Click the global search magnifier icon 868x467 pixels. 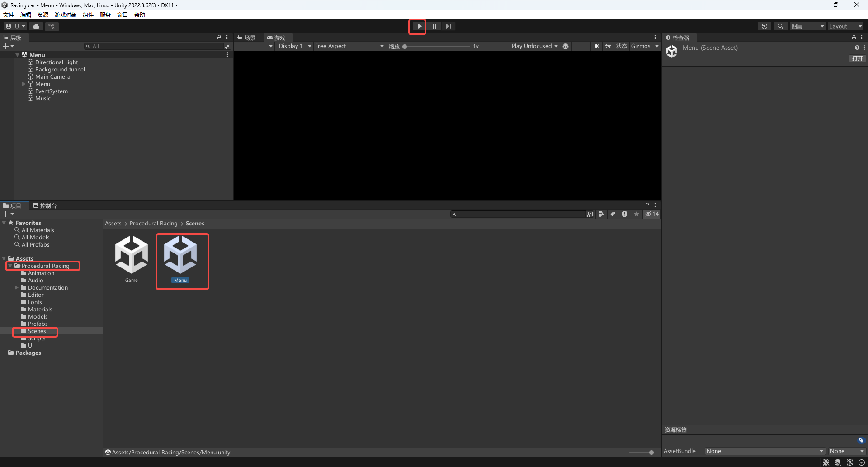click(780, 26)
